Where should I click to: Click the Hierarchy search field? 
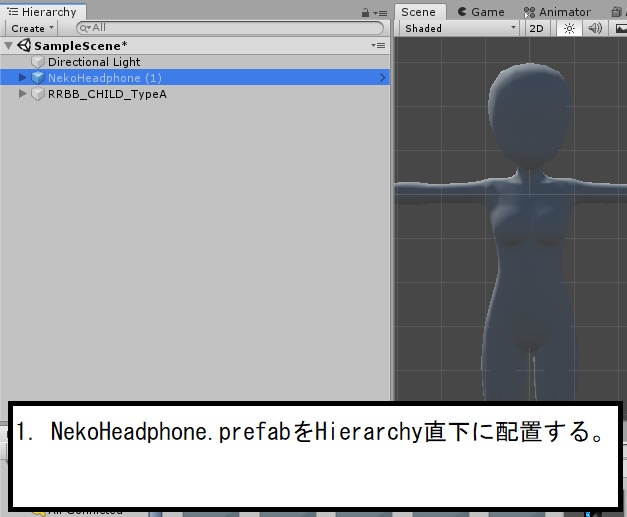coord(230,28)
